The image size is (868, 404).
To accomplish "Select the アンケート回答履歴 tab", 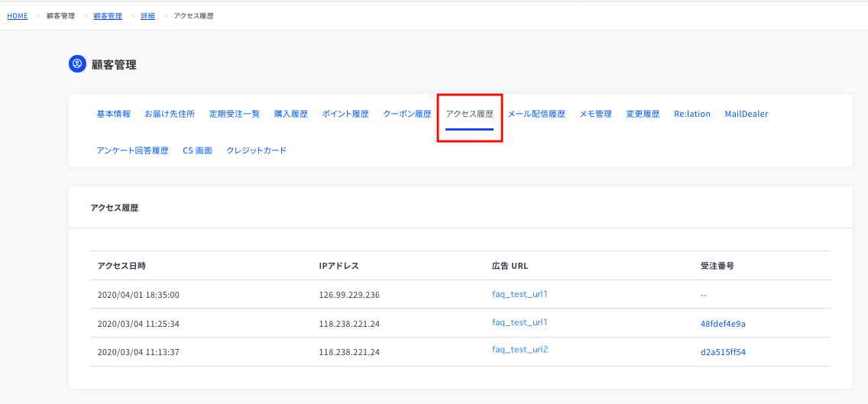I will 132,150.
